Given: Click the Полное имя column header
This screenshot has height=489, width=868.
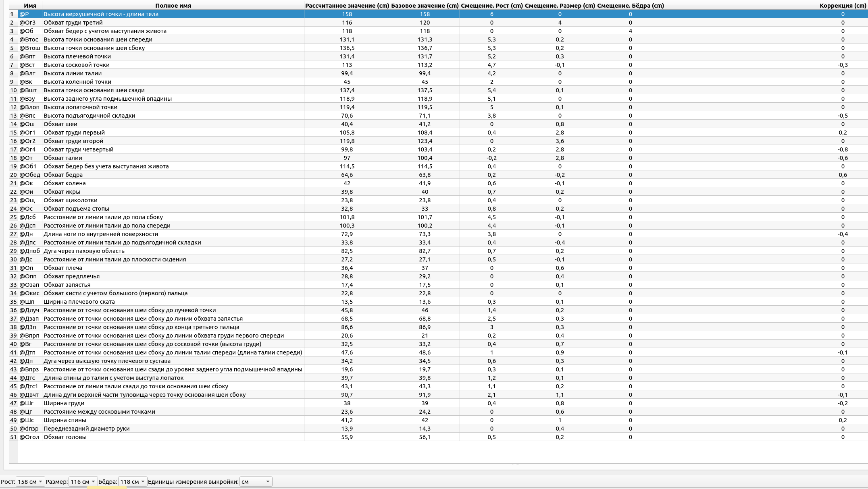Looking at the screenshot, I should (x=173, y=6).
